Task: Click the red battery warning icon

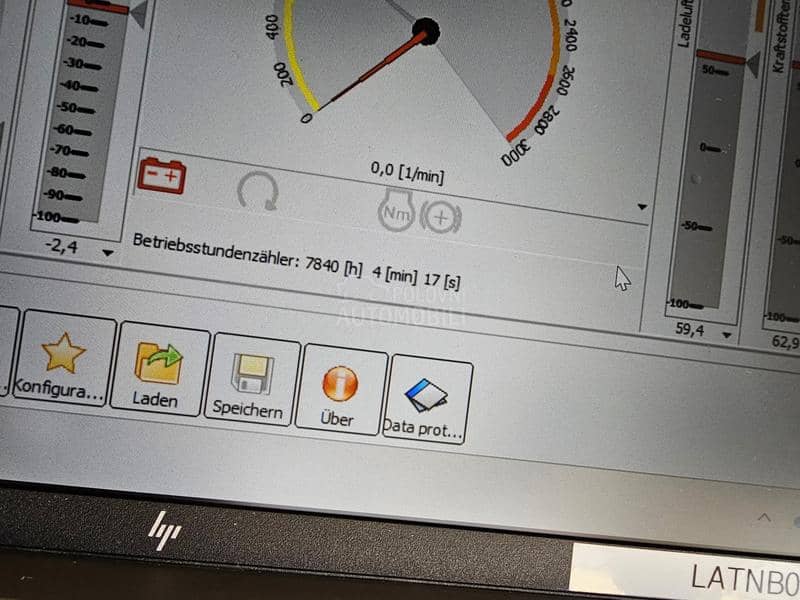Action: tap(162, 177)
